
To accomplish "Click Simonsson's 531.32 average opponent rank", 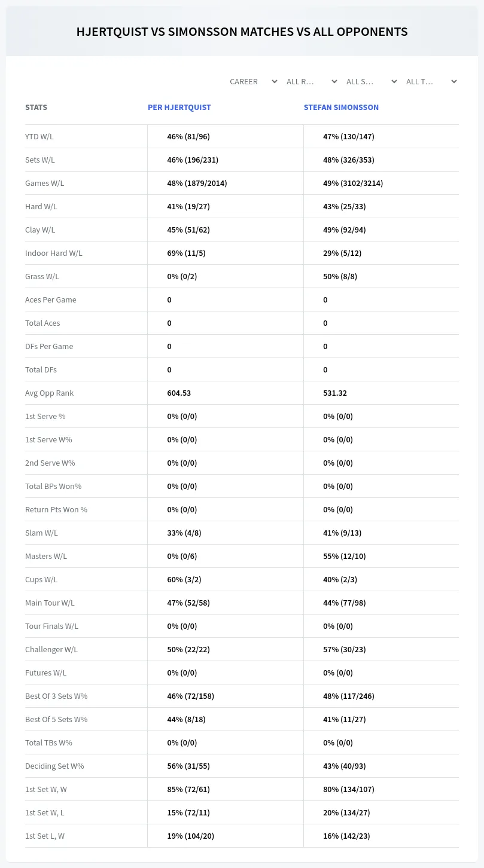I will (x=335, y=393).
